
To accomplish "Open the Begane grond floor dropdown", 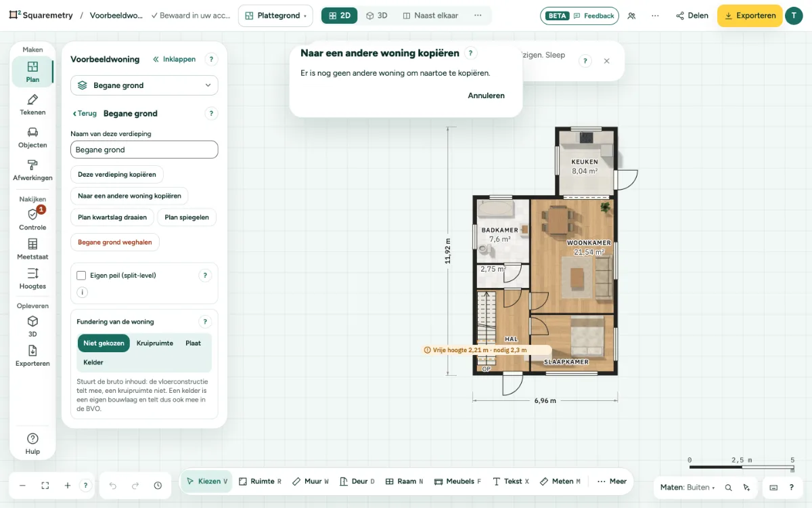I will pyautogui.click(x=144, y=85).
